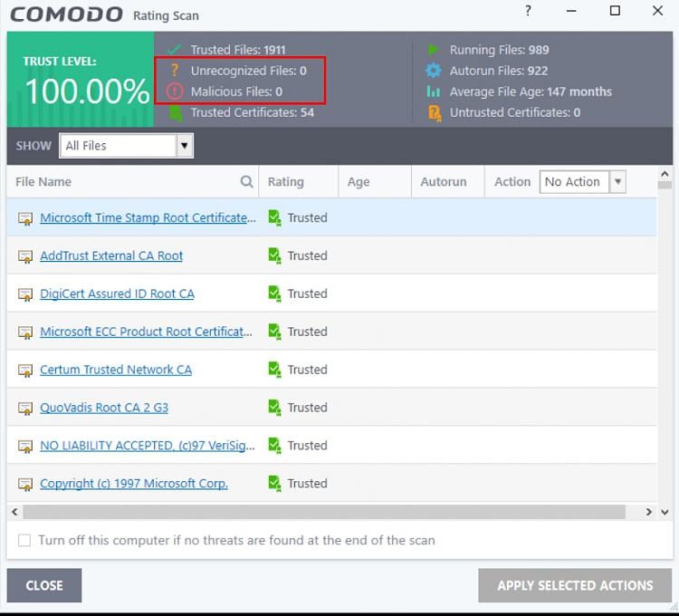This screenshot has width=679, height=616.
Task: Click Untrusted Certificates: 0 text
Action: coord(515,112)
